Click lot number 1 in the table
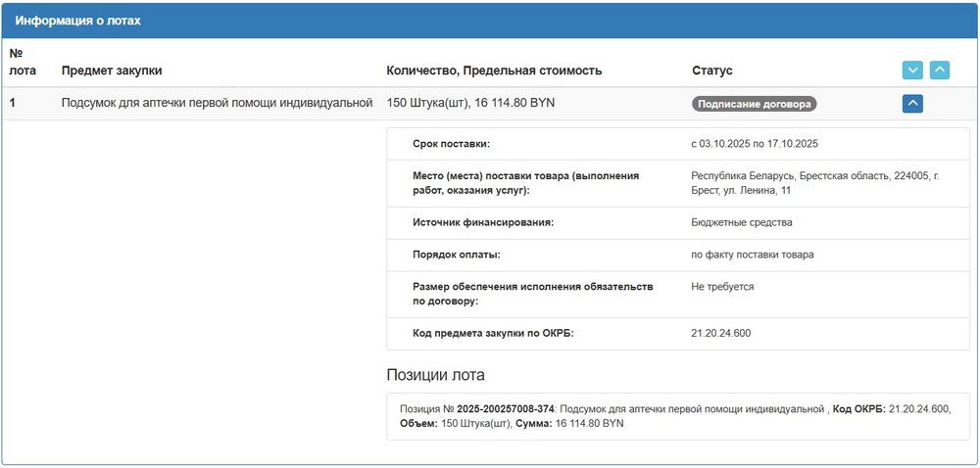 tap(13, 103)
